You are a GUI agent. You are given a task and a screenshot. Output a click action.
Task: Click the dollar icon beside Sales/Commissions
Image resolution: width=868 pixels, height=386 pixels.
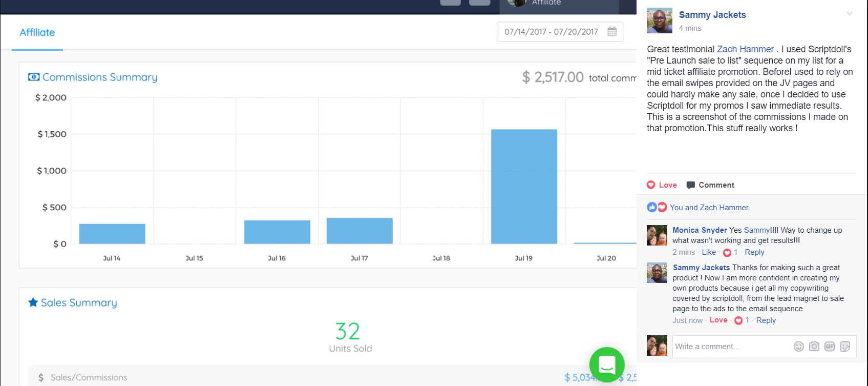pyautogui.click(x=41, y=378)
